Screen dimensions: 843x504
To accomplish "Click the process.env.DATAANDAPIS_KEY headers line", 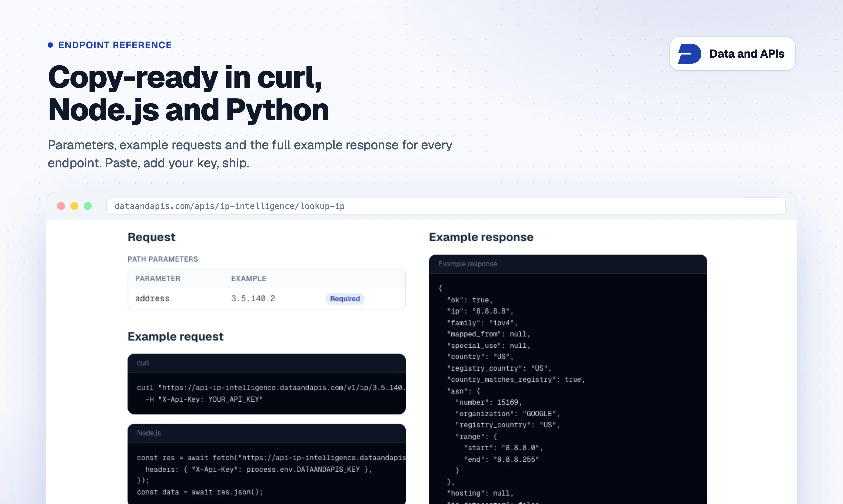I will coord(259,469).
